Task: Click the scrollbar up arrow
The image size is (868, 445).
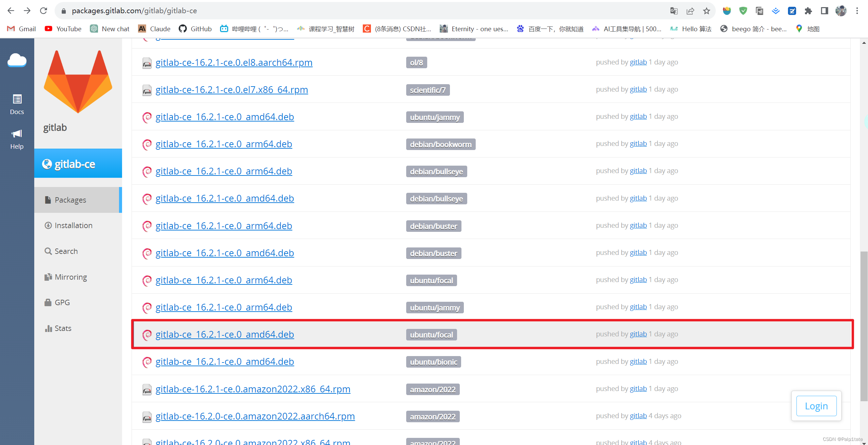Action: coord(864,43)
